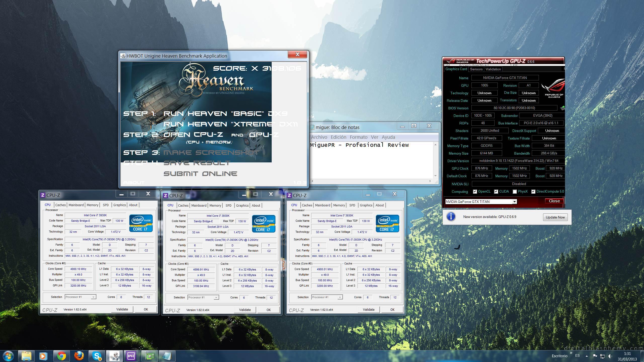Image resolution: width=644 pixels, height=362 pixels.
Task: Open the ES input language selector
Action: click(577, 356)
